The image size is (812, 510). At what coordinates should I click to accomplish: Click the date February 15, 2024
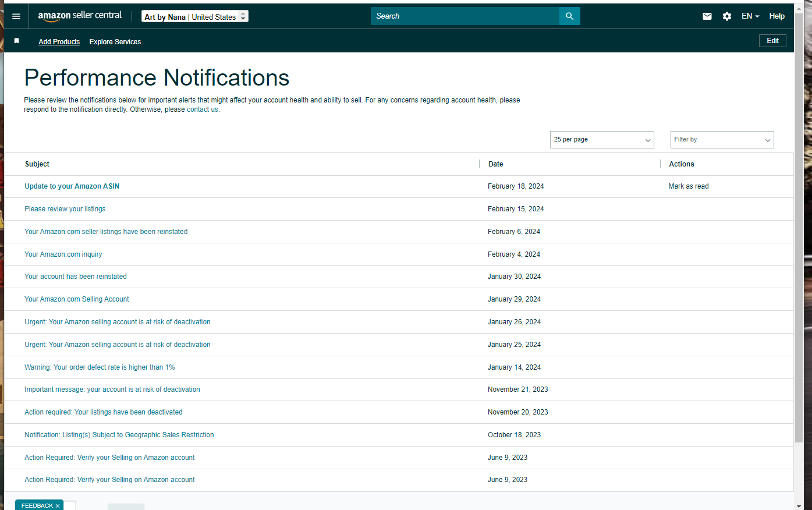tap(516, 209)
